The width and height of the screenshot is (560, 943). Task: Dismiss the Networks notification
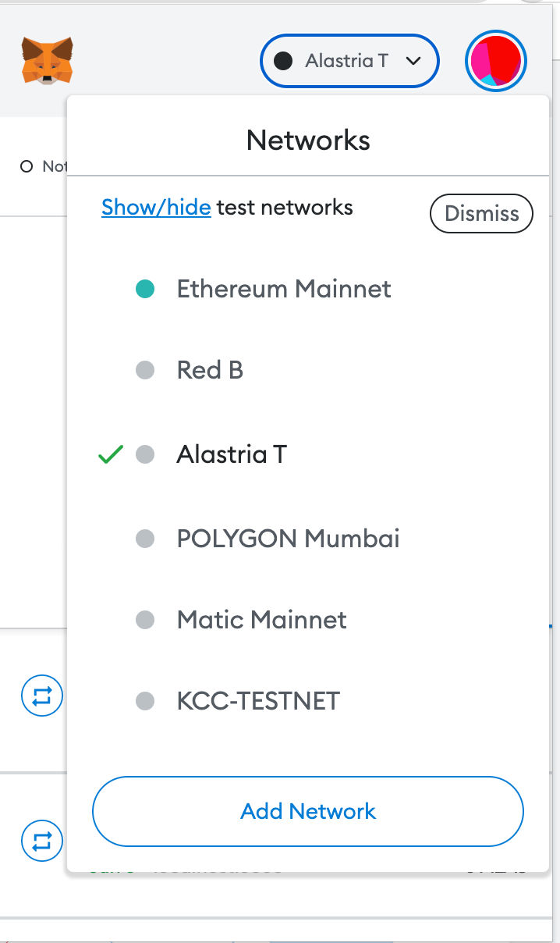(480, 213)
